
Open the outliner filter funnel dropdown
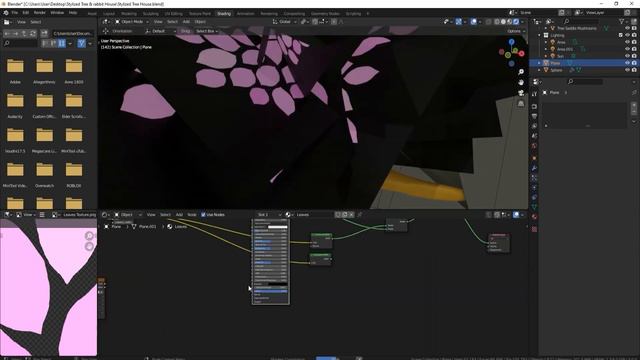(623, 21)
